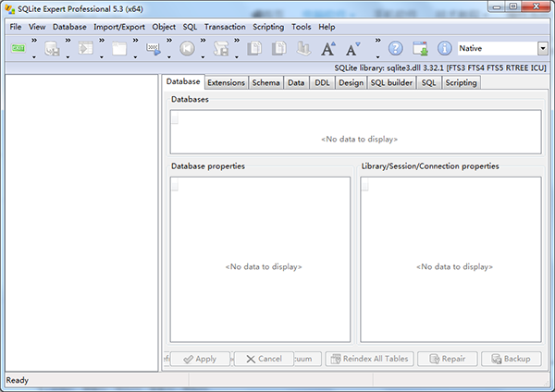The width and height of the screenshot is (555, 392).
Task: Click the decrease font size icon
Action: pyautogui.click(x=352, y=48)
